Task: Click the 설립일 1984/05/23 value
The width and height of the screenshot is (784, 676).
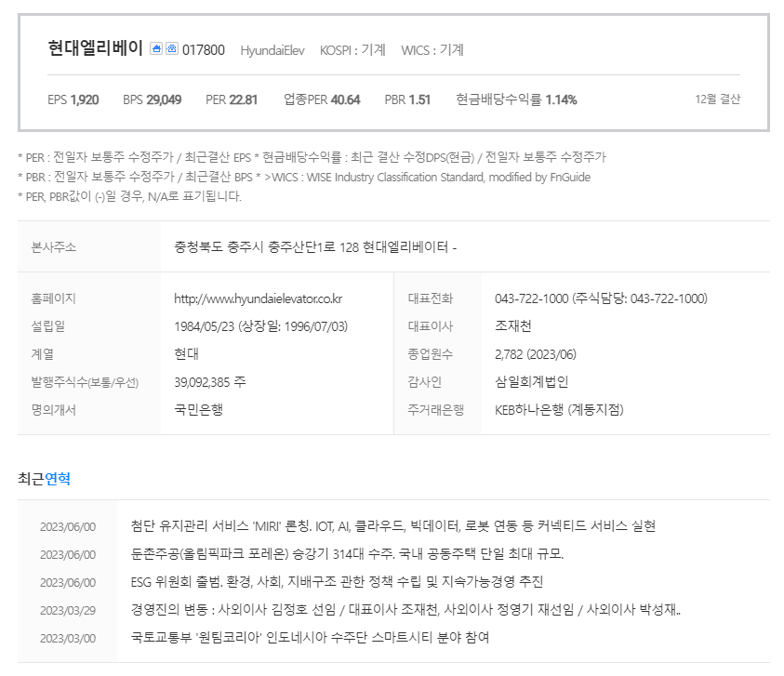Action: coord(260,326)
